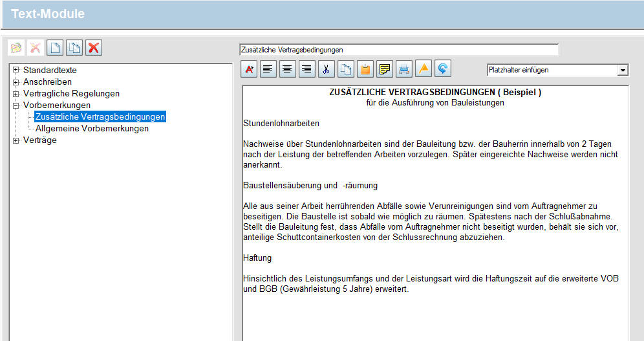Click the greyed-out scissors-like delete icon
The width and height of the screenshot is (644, 341).
point(36,48)
